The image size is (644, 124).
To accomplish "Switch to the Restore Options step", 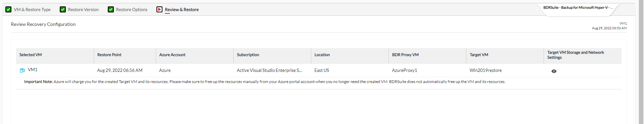I will 132,9.
